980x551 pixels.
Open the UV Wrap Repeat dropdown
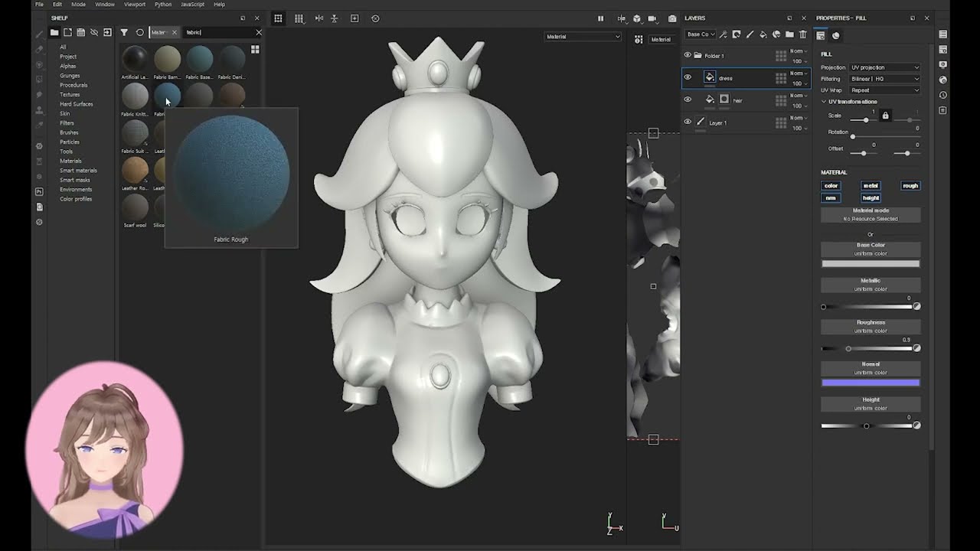884,90
